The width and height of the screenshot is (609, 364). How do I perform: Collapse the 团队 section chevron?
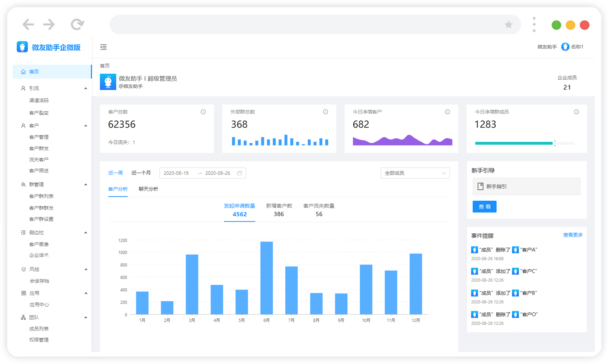pyautogui.click(x=86, y=318)
